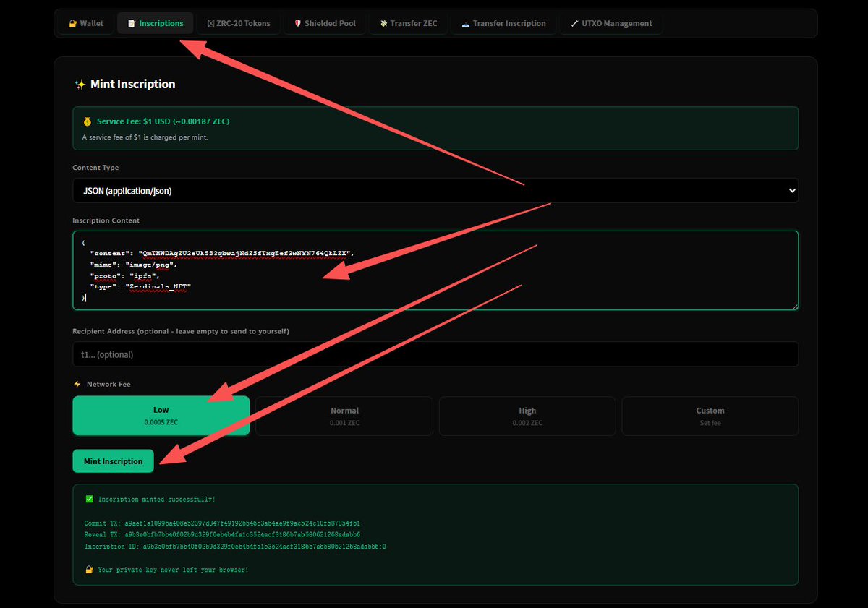The height and width of the screenshot is (608, 868).
Task: Click the 'Your private key never left your browser!' note
Action: pyautogui.click(x=173, y=570)
